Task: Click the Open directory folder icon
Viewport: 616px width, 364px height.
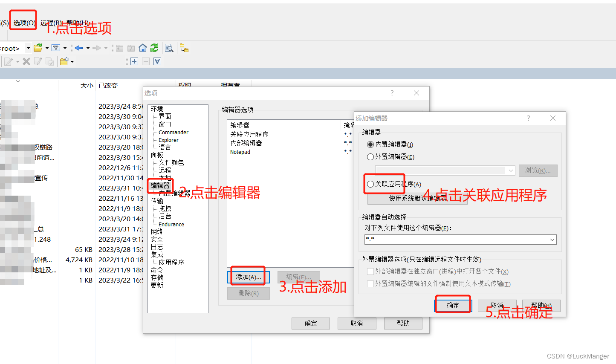Action: coord(38,48)
